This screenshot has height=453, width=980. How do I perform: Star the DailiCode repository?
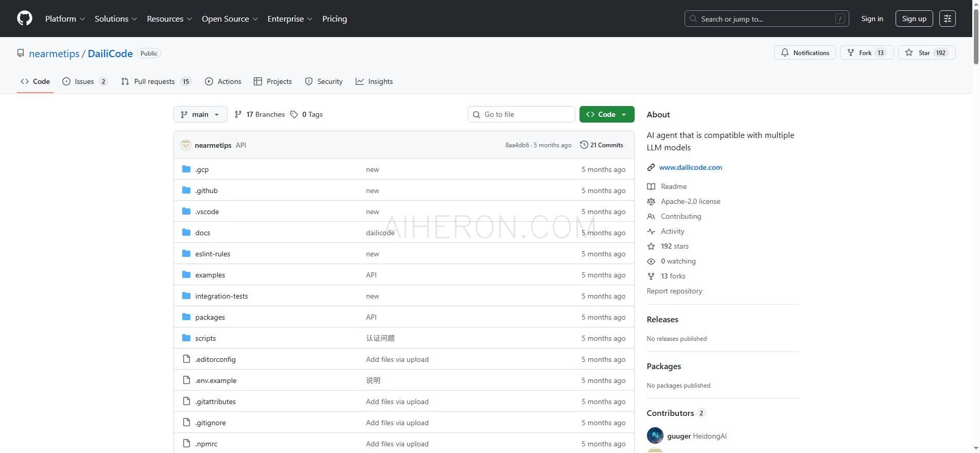(918, 53)
